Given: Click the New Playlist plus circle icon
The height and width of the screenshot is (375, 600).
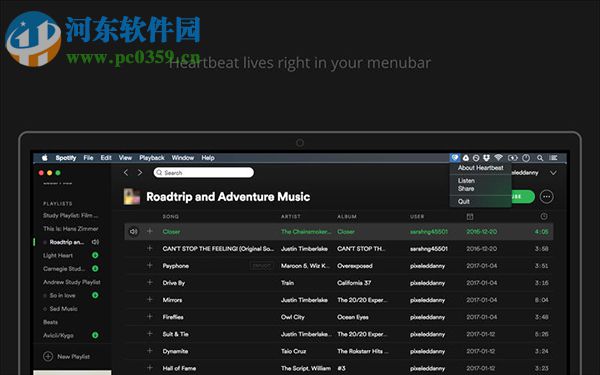Looking at the screenshot, I should coord(48,356).
